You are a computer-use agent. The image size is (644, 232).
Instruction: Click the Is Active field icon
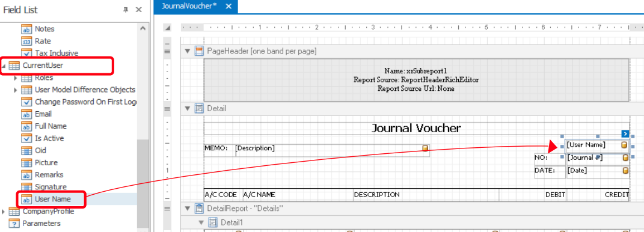(x=26, y=138)
